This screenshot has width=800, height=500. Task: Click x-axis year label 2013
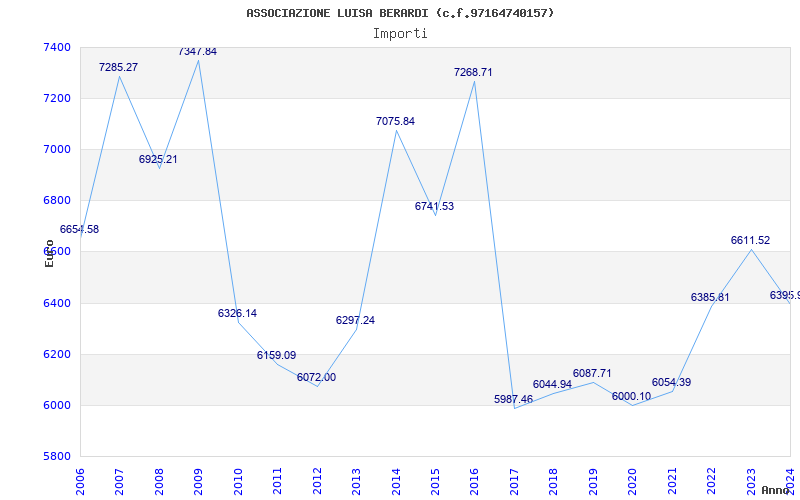pyautogui.click(x=357, y=482)
